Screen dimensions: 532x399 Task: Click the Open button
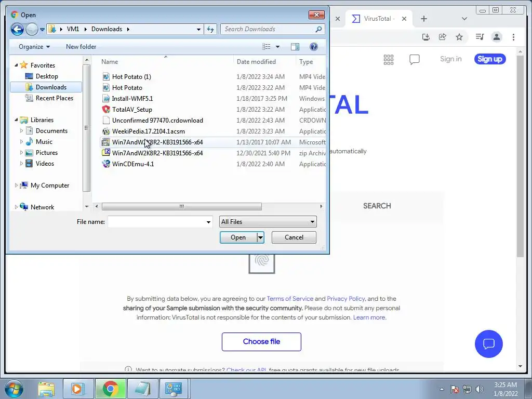(x=238, y=237)
